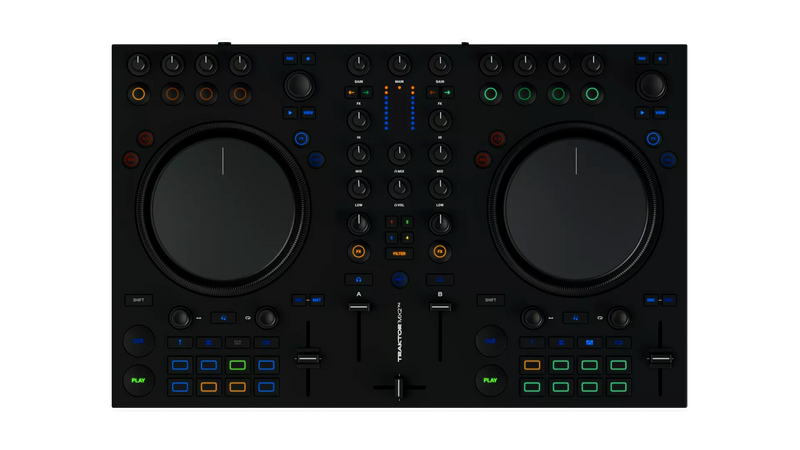The height and width of the screenshot is (450, 800).
Task: Toggle SYNC on right deck
Action: [651, 300]
